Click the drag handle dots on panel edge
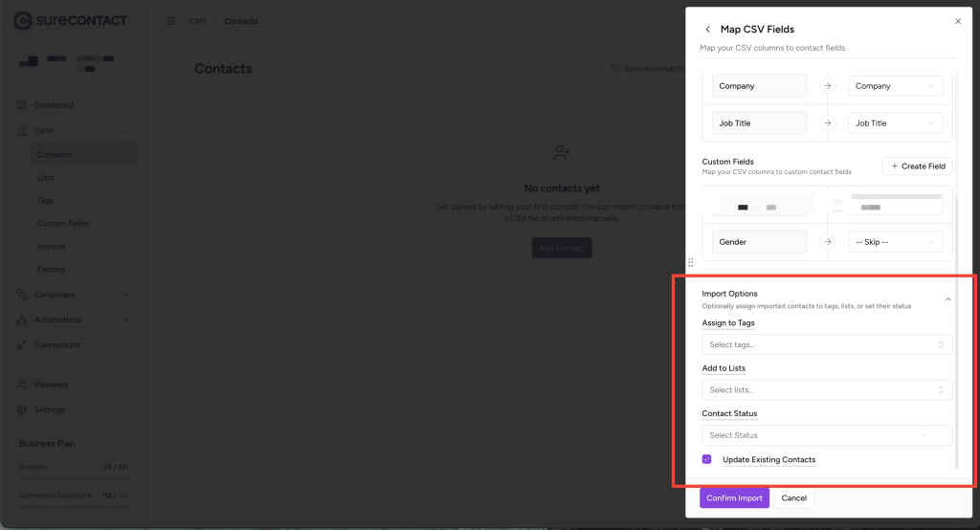This screenshot has width=980, height=530. (x=690, y=261)
